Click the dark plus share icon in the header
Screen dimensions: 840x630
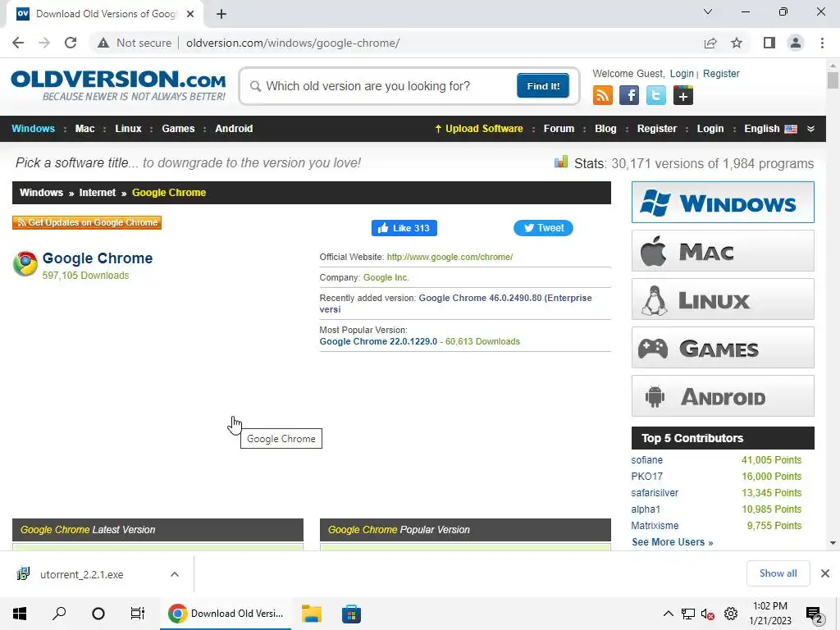coord(683,95)
